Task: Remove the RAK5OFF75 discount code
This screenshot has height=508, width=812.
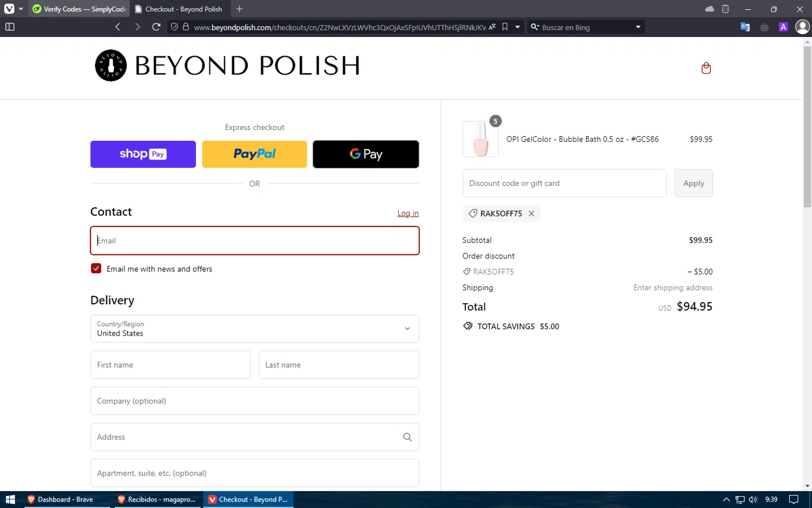Action: (532, 213)
